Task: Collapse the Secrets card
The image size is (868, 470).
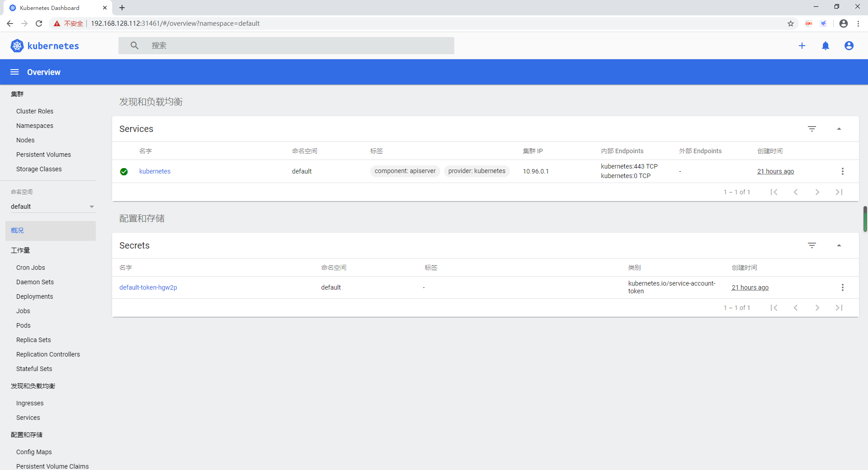Action: (839, 245)
